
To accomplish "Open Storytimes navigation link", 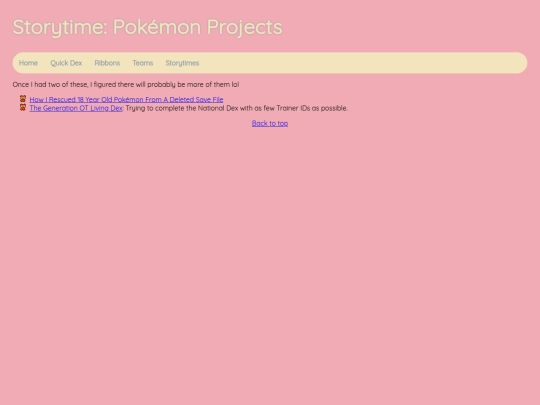I will [x=182, y=63].
